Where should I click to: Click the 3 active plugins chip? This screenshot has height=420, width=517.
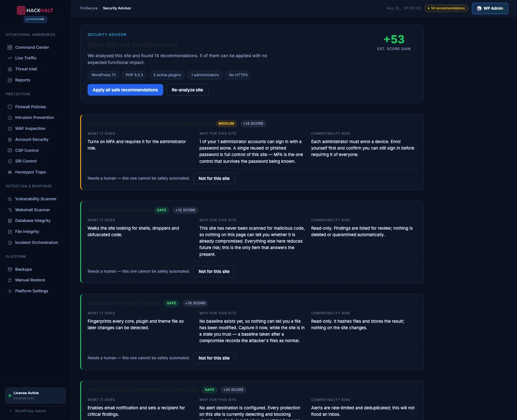167,75
